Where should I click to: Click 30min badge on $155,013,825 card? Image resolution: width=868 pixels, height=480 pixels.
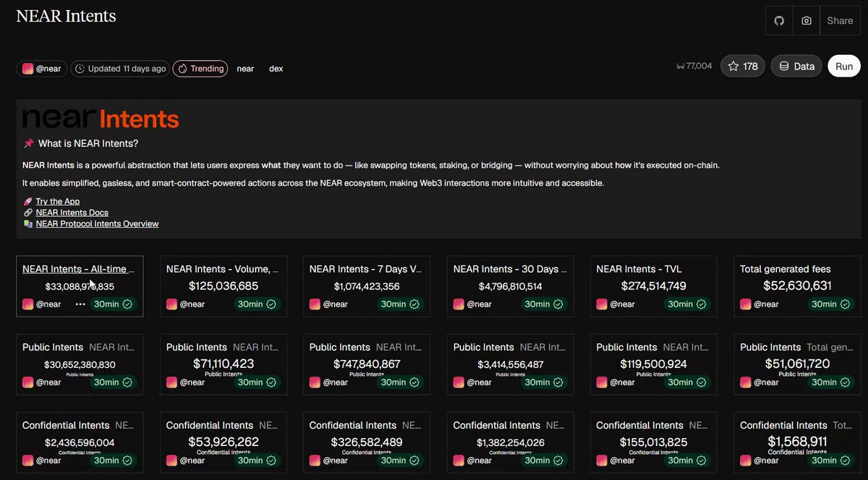pyautogui.click(x=686, y=460)
